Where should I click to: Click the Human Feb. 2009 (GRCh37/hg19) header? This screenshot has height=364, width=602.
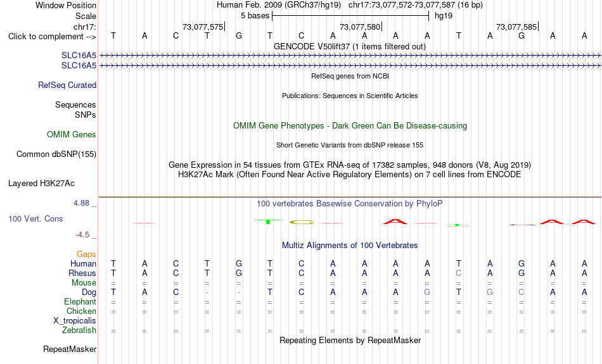(x=279, y=5)
